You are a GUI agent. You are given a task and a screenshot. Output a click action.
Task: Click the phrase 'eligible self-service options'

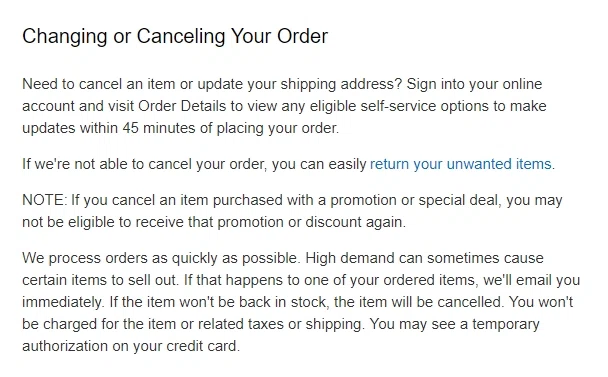[x=399, y=106]
